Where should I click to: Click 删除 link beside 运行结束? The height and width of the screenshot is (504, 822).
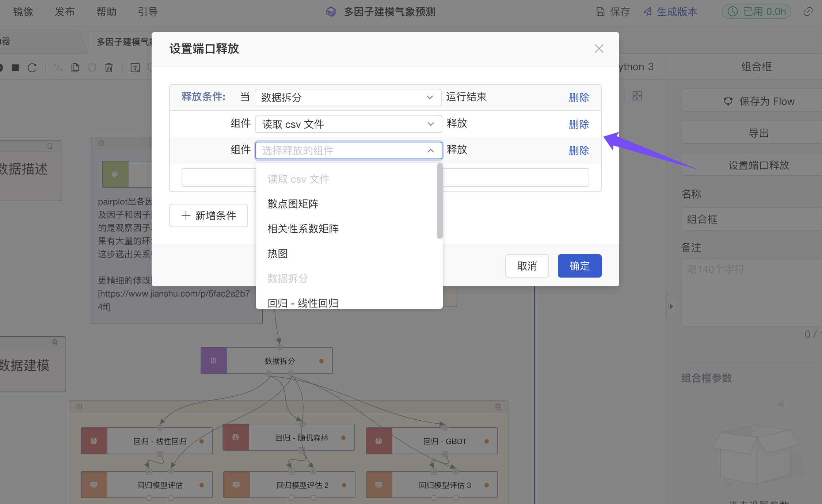(579, 98)
